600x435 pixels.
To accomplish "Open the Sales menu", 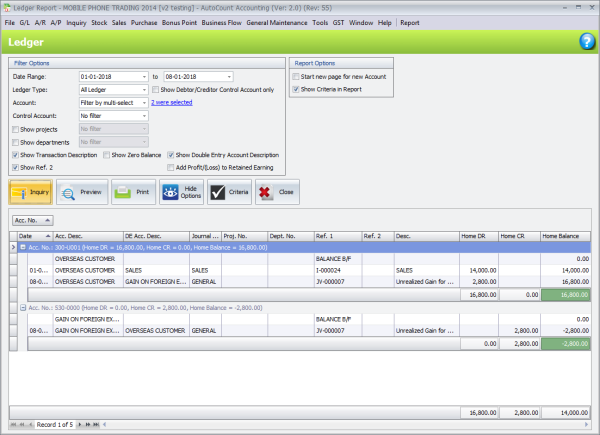I will coord(119,23).
